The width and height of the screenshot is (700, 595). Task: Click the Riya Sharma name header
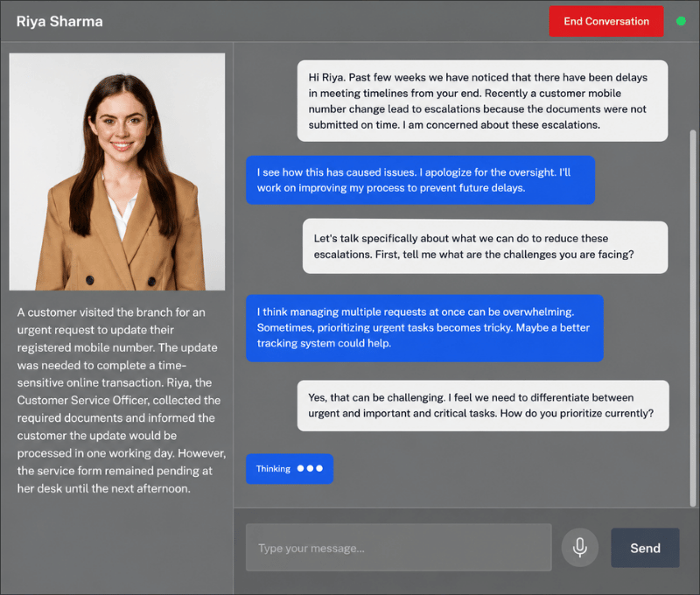59,21
